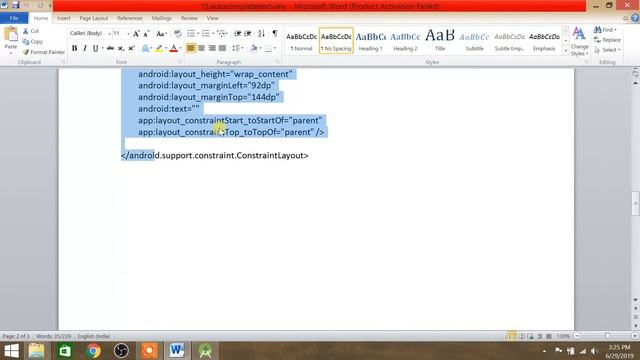Save the document from quick access toolbar
The width and height of the screenshot is (640, 360).
click(16, 5)
